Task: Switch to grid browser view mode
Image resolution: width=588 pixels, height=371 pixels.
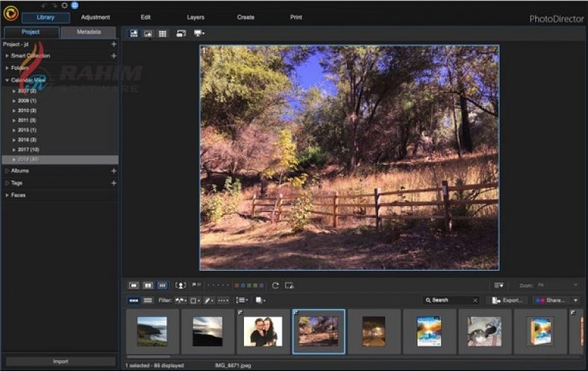Action: 162,34
